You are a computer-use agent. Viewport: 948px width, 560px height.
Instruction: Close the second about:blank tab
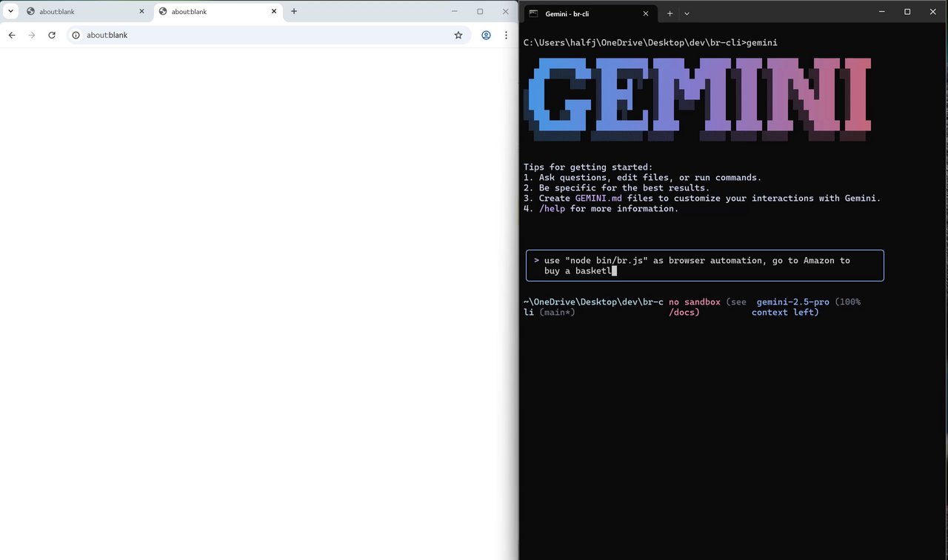click(274, 12)
